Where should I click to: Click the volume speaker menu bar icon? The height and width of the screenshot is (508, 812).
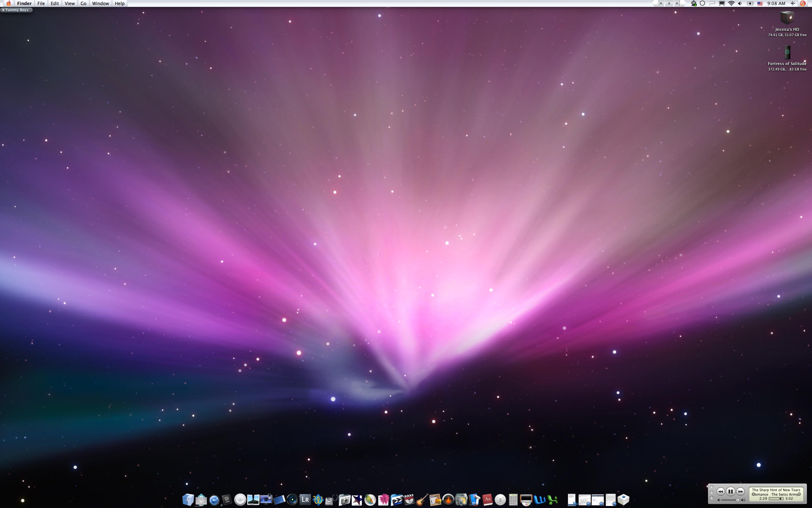[x=740, y=3]
